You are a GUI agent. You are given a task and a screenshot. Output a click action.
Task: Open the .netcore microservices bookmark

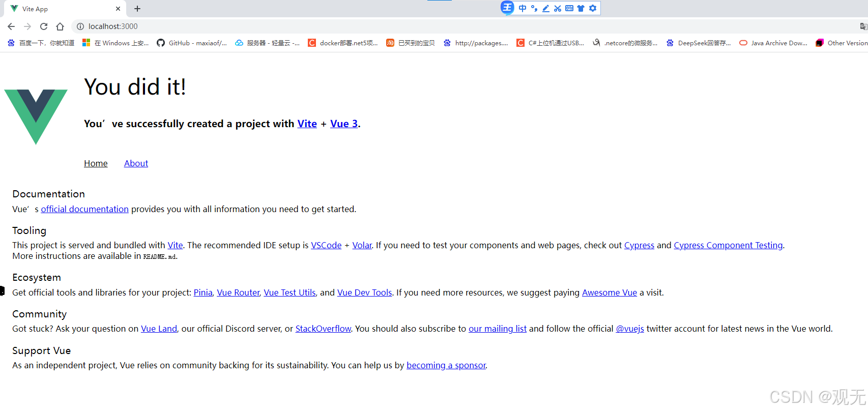click(625, 43)
